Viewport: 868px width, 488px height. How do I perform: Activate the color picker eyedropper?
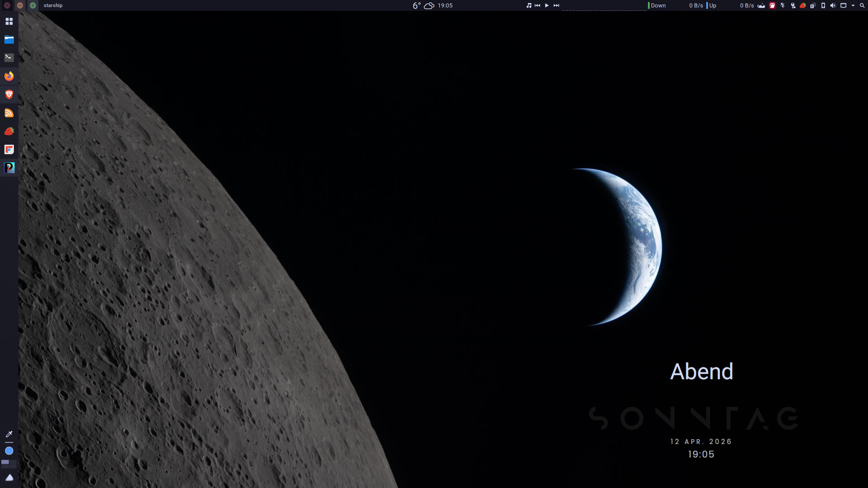click(9, 434)
